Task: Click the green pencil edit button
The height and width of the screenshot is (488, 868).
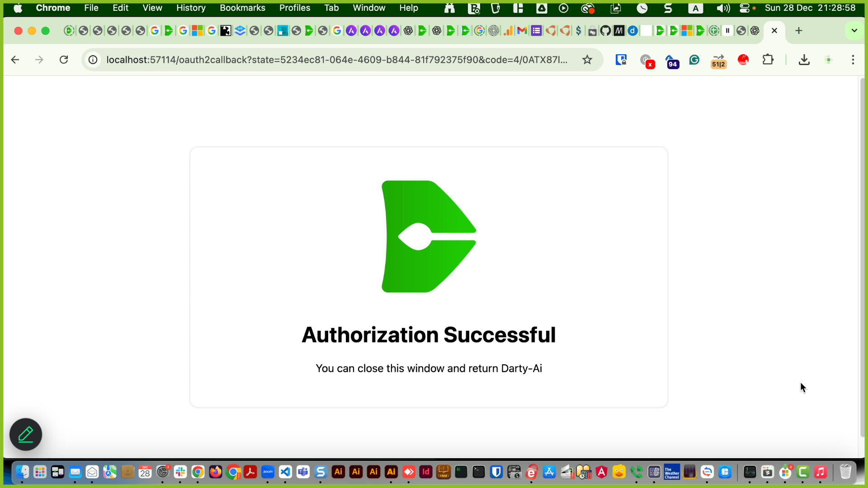Action: click(25, 434)
